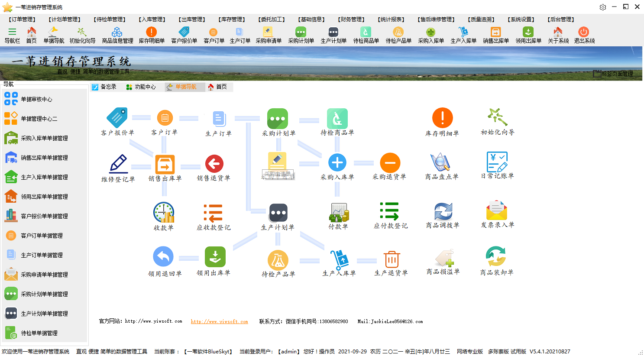Image resolution: width=644 pixels, height=356 pixels.
Task: Open the 生产退货单 trash icon
Action: click(x=392, y=259)
